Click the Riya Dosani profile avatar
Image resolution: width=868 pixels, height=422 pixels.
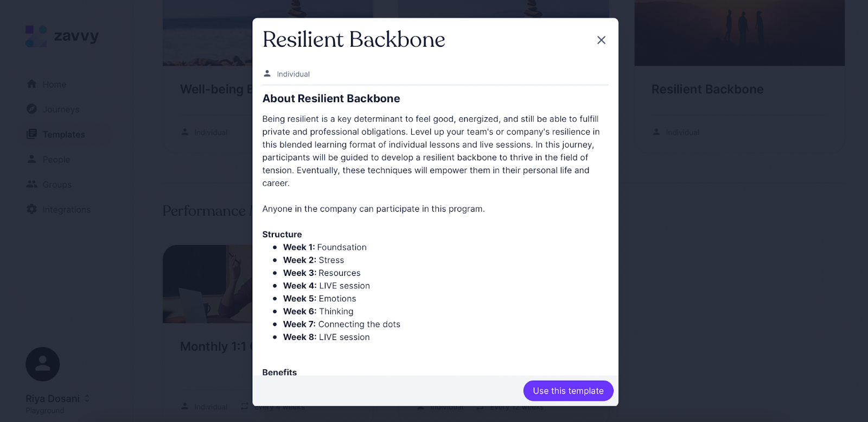tap(42, 364)
